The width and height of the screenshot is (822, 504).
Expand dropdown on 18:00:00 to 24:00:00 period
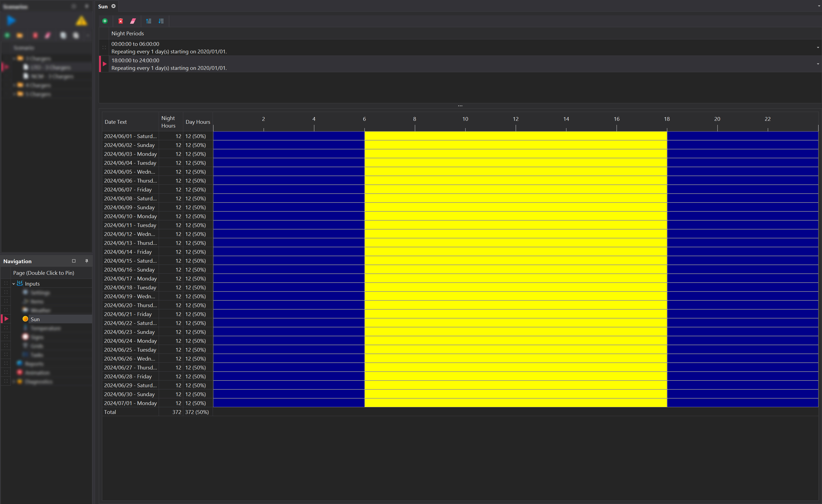(x=818, y=64)
